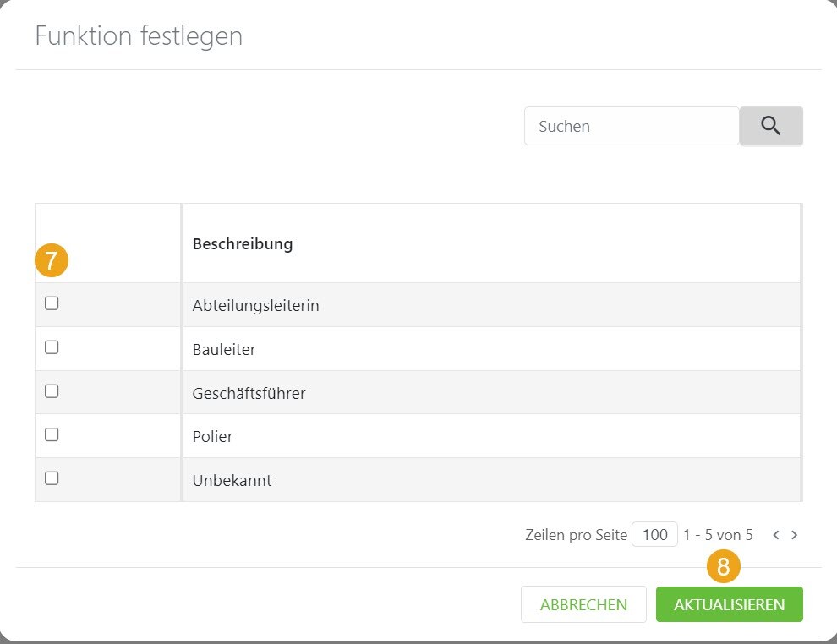Viewport: 837px width, 644px height.
Task: Go to next page arrow
Action: coord(794,535)
